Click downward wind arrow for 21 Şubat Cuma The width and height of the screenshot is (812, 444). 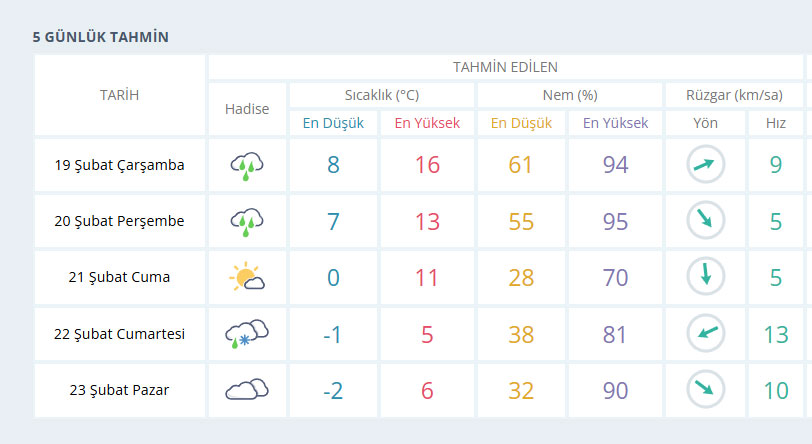click(x=705, y=276)
